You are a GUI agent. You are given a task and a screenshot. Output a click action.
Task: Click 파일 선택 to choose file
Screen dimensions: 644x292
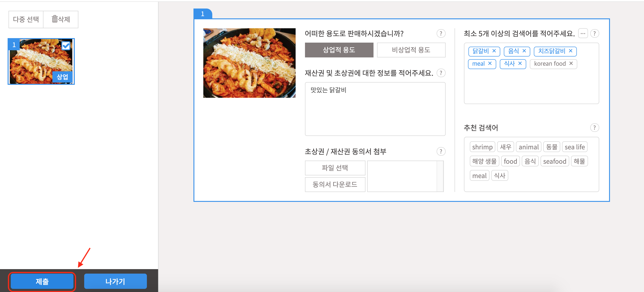tap(335, 168)
